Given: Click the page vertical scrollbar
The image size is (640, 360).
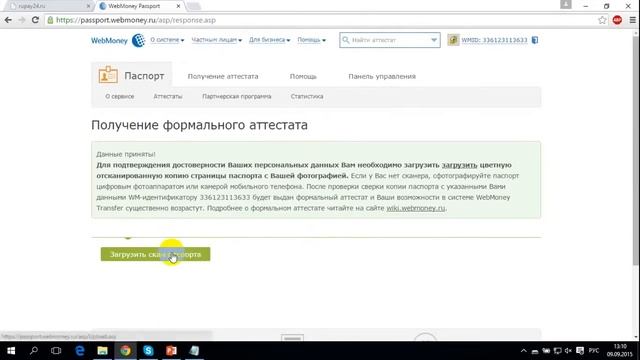Looking at the screenshot, I should pyautogui.click(x=636, y=151).
